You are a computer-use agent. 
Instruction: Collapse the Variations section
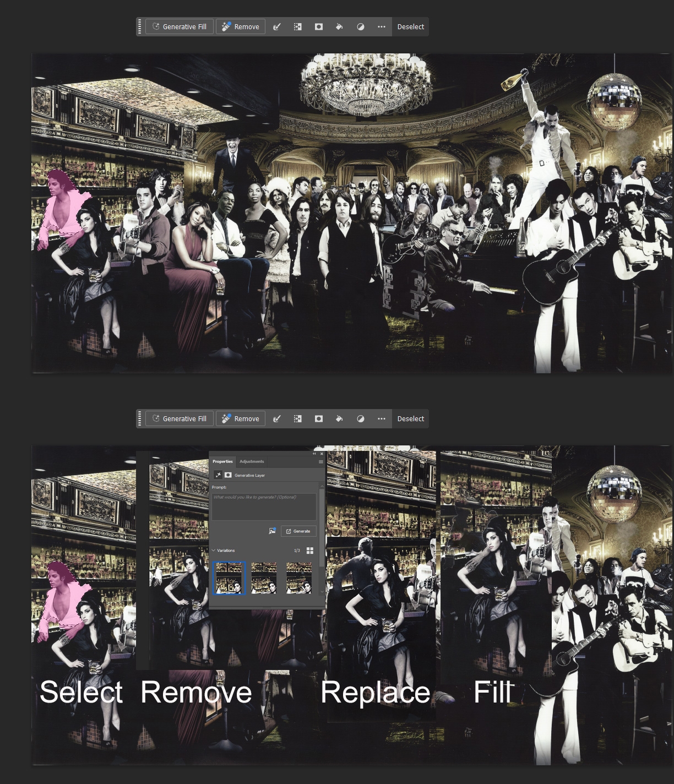point(214,551)
